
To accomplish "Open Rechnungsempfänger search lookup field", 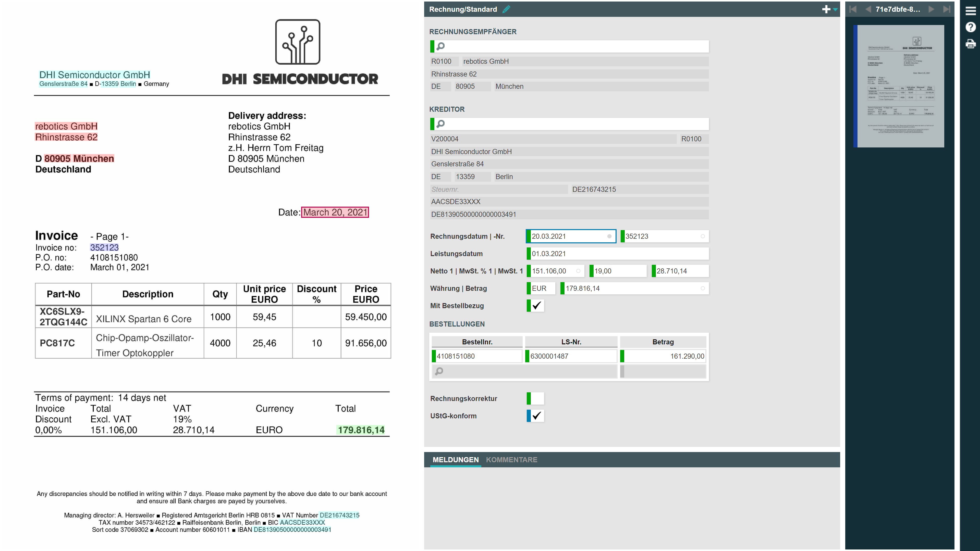I will tap(571, 46).
